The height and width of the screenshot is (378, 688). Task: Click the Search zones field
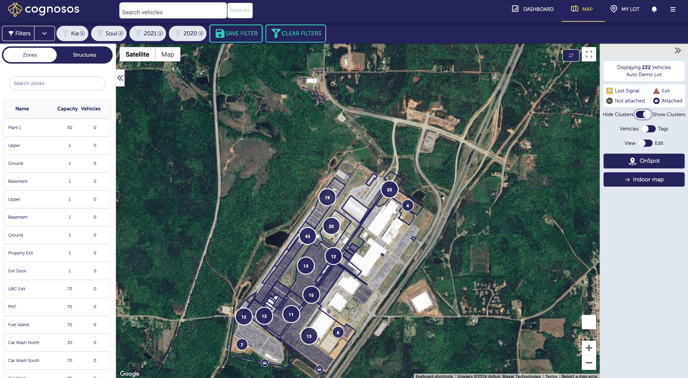coord(57,83)
